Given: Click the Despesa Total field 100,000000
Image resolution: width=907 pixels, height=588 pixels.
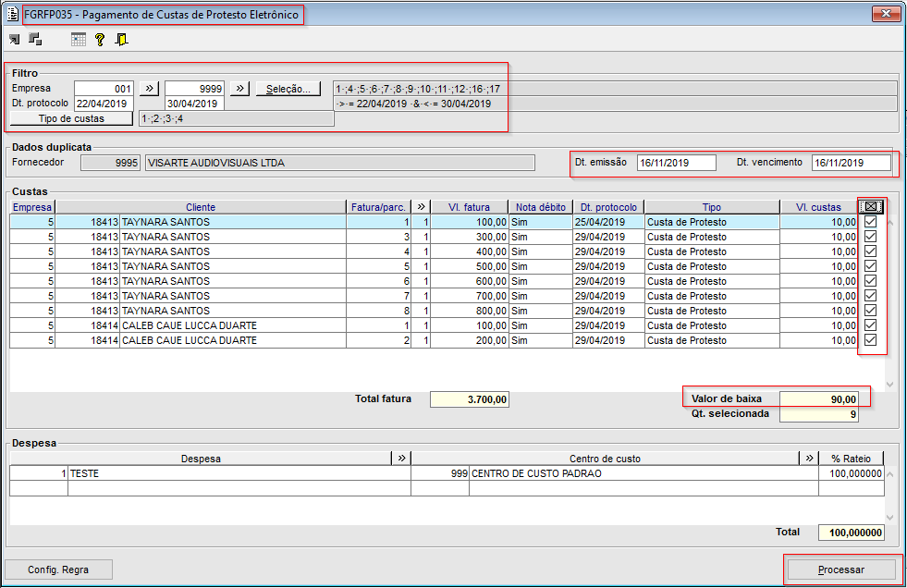Looking at the screenshot, I should pos(852,533).
